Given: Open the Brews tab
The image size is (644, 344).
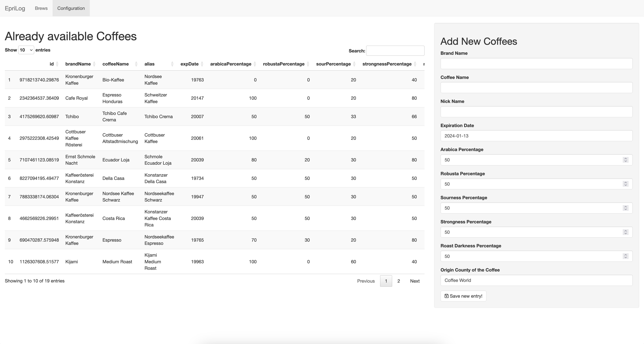Looking at the screenshot, I should tap(41, 8).
